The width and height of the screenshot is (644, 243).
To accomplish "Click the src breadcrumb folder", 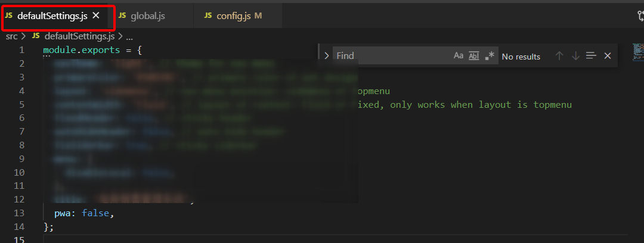I will [12, 36].
